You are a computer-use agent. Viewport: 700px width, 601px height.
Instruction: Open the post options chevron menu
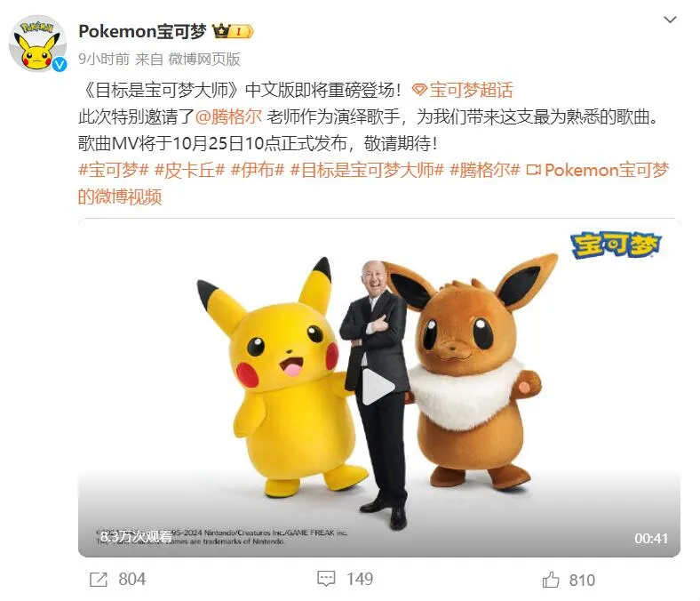point(670,20)
